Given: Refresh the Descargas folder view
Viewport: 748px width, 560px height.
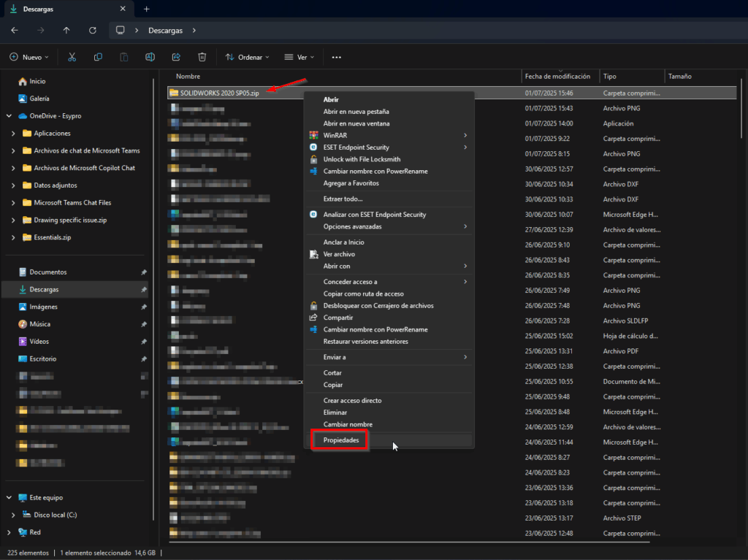Looking at the screenshot, I should [x=93, y=30].
